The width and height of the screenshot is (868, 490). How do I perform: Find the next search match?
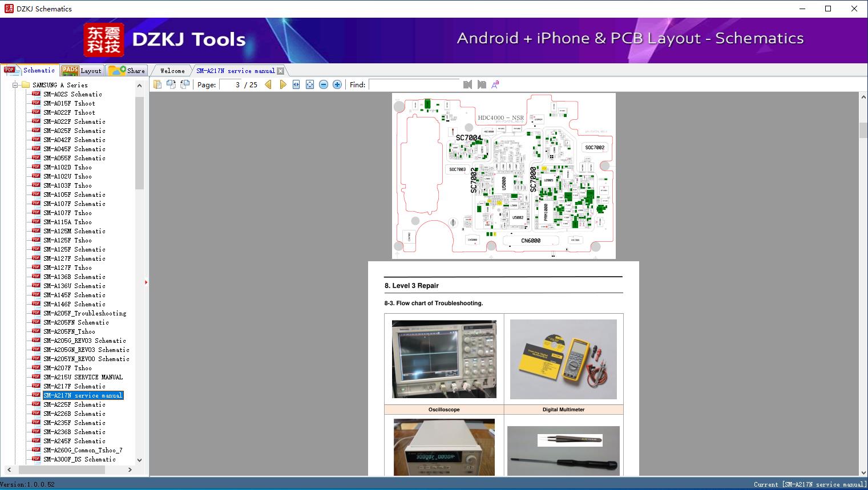(x=482, y=84)
